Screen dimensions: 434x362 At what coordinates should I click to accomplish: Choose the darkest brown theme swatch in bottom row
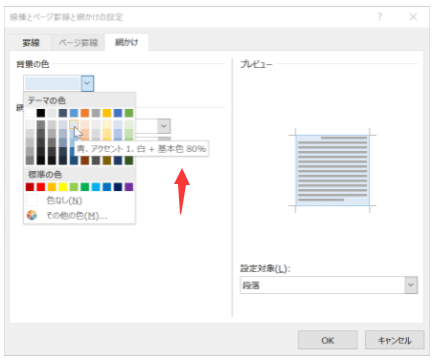pyautogui.click(x=85, y=160)
